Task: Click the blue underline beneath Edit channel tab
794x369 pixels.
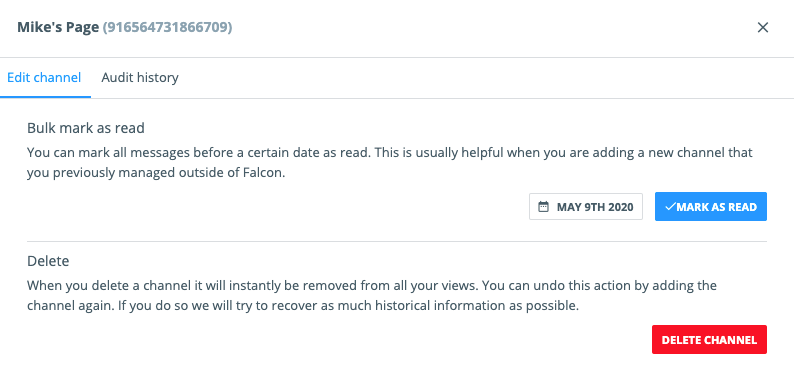Action: pos(46,97)
